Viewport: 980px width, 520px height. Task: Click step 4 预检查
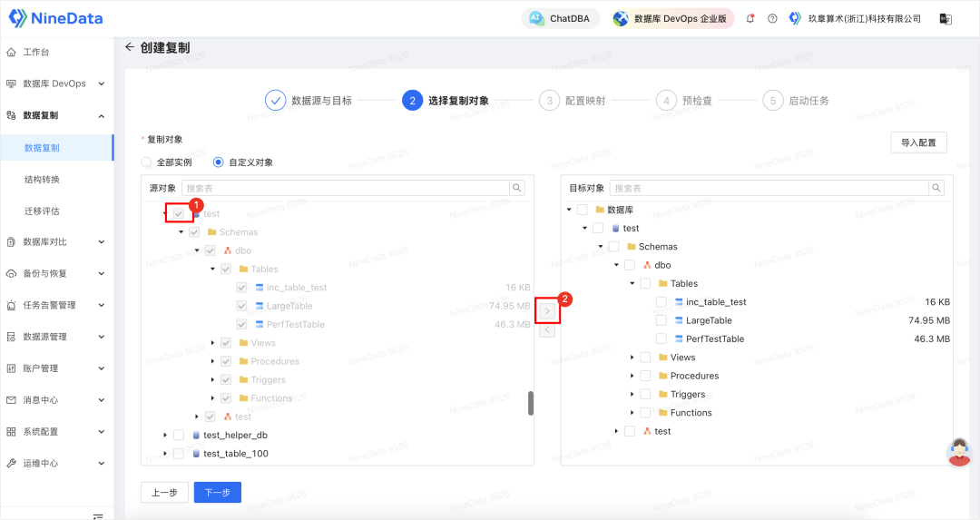(x=684, y=101)
